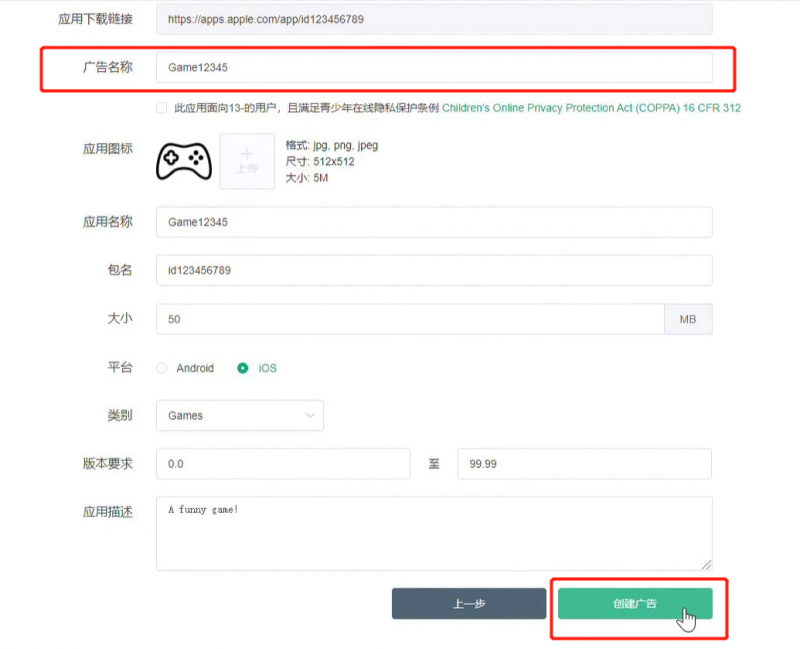800x649 pixels.
Task: Go back with the 上一步 button
Action: 469,604
